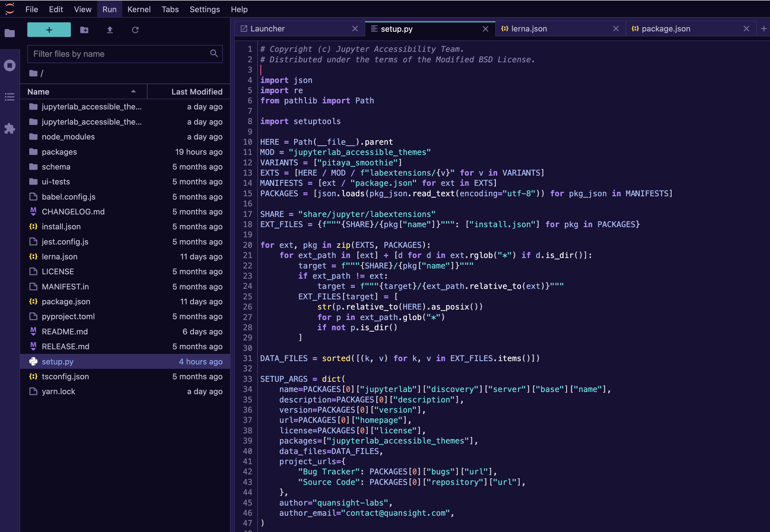Open the File menu

[32, 9]
